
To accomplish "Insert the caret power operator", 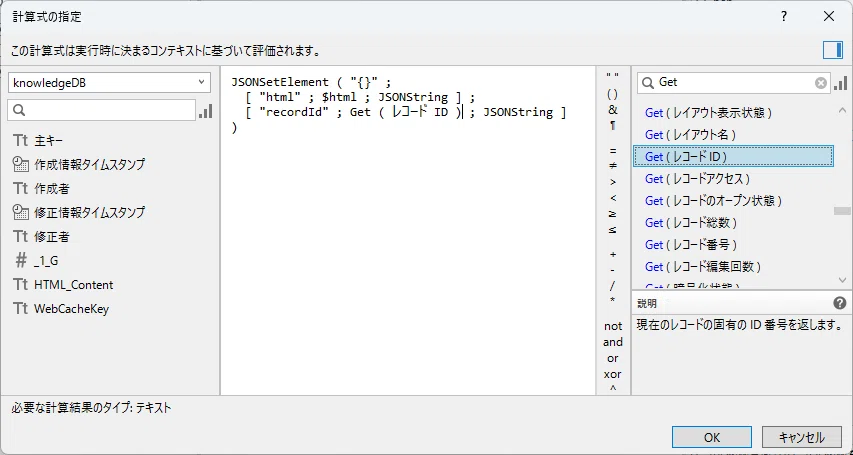I will pyautogui.click(x=613, y=389).
